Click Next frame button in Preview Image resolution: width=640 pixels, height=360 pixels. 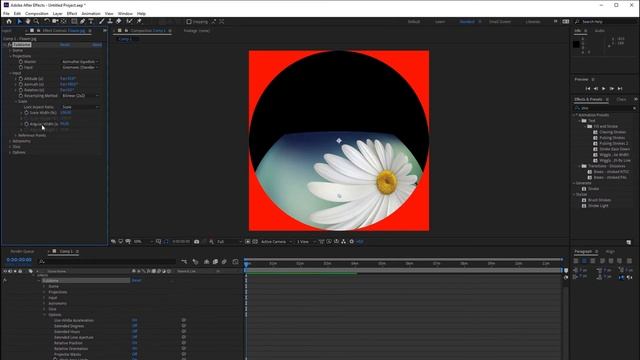coord(611,89)
